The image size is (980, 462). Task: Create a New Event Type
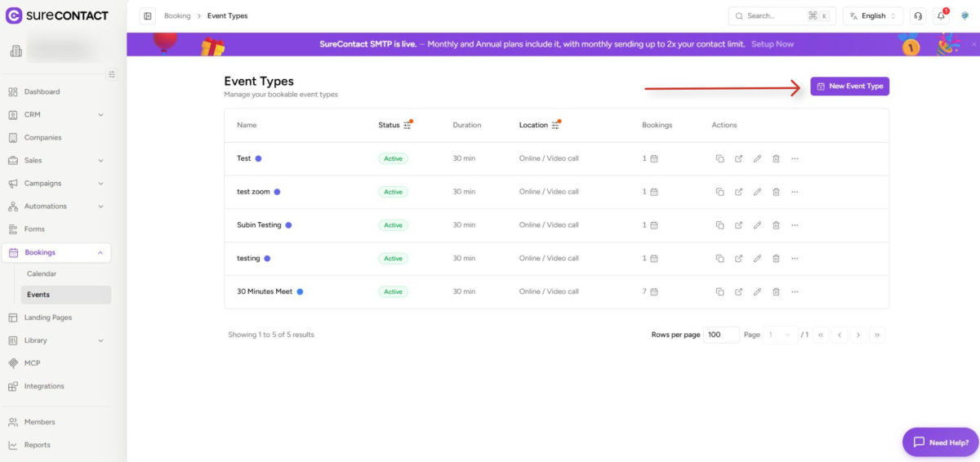pos(849,86)
